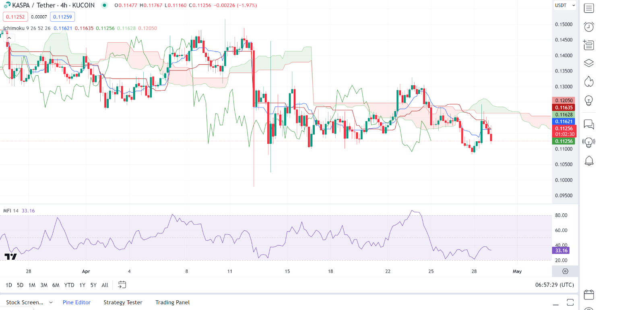The width and height of the screenshot is (644, 310).
Task: Open the Calendar icon in sidebar
Action: (589, 295)
